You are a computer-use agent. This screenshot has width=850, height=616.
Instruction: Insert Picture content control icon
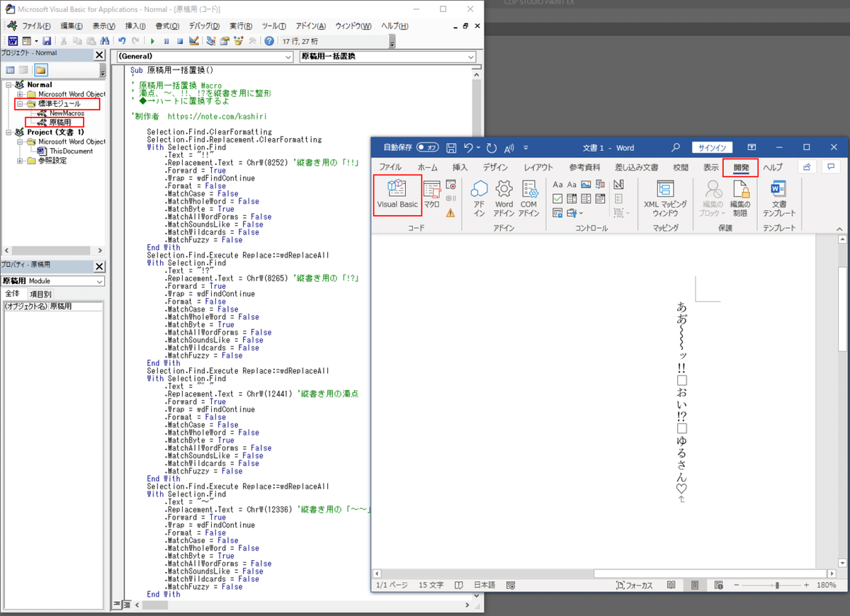(x=586, y=186)
